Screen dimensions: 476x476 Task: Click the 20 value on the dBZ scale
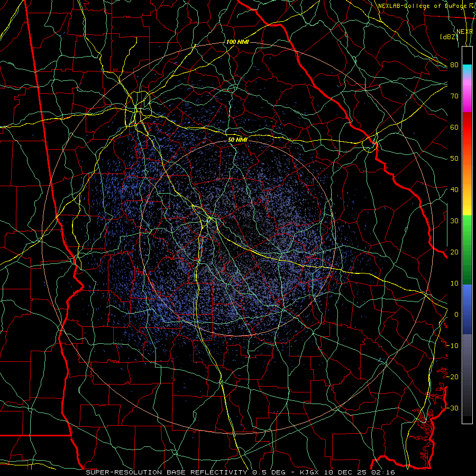454,252
